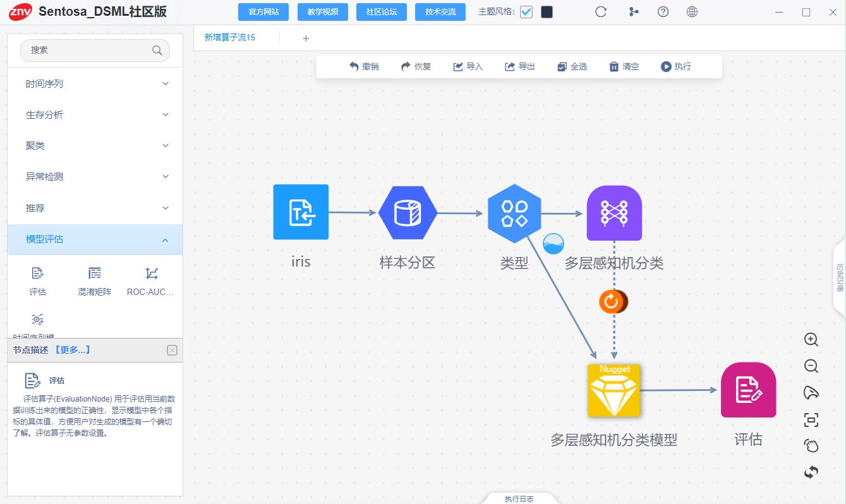Image resolution: width=846 pixels, height=504 pixels.
Task: Activate the hand pan tool
Action: point(811,445)
